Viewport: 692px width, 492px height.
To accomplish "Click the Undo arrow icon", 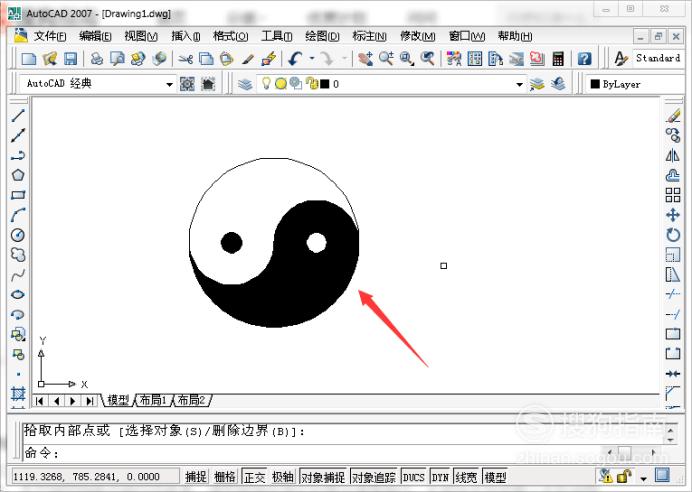I will [295, 58].
